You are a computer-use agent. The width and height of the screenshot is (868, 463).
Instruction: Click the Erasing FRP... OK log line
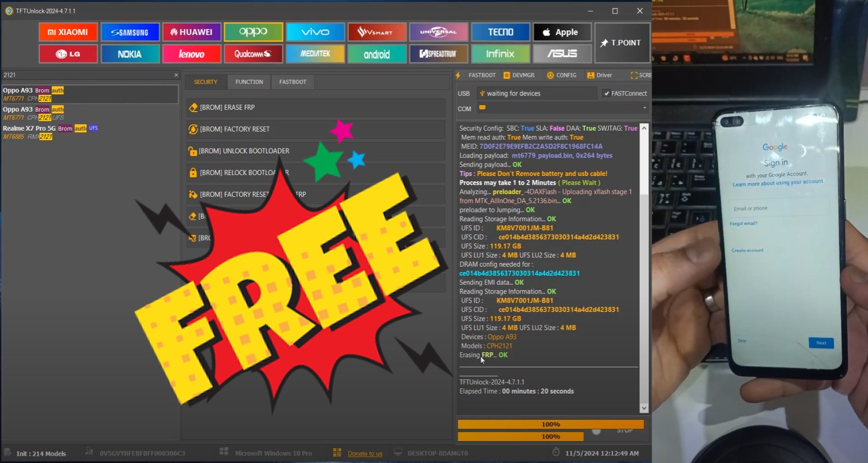483,355
